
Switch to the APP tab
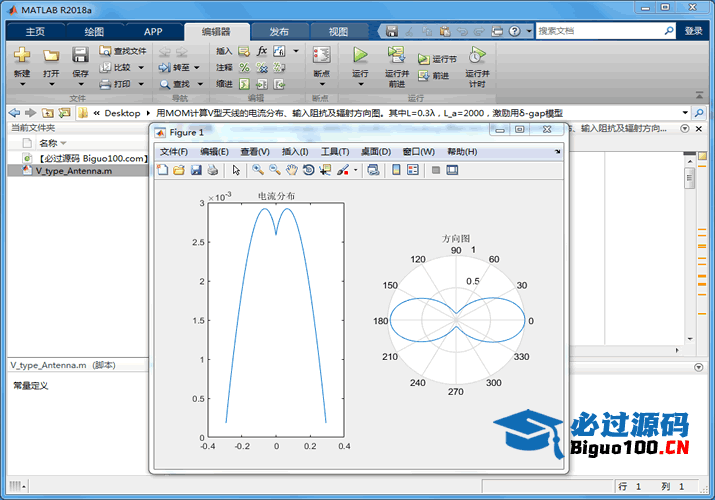pyautogui.click(x=153, y=31)
